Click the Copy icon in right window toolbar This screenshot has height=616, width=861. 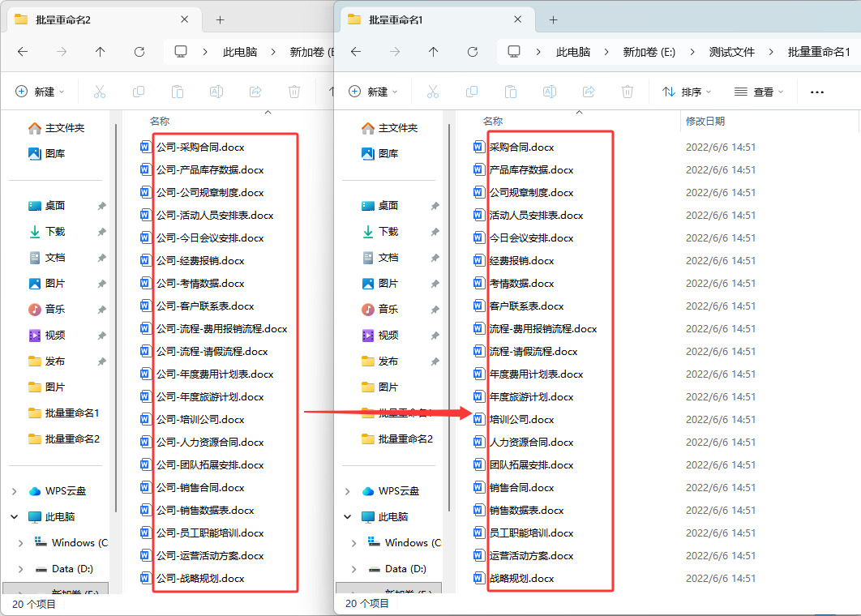click(x=472, y=92)
